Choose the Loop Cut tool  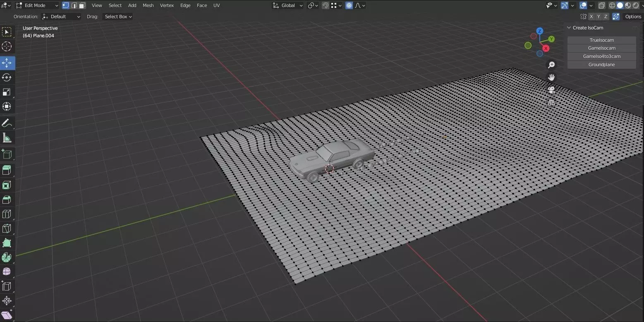point(7,214)
